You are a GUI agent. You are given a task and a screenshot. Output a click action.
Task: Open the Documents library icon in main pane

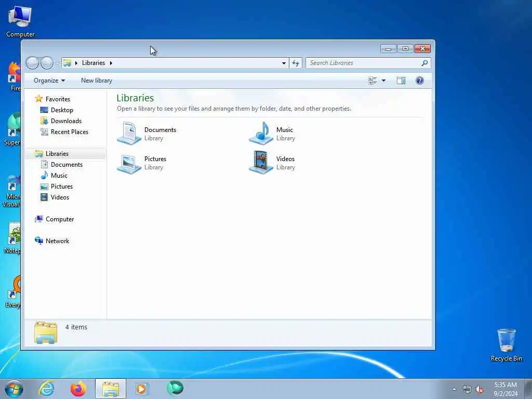pos(129,134)
